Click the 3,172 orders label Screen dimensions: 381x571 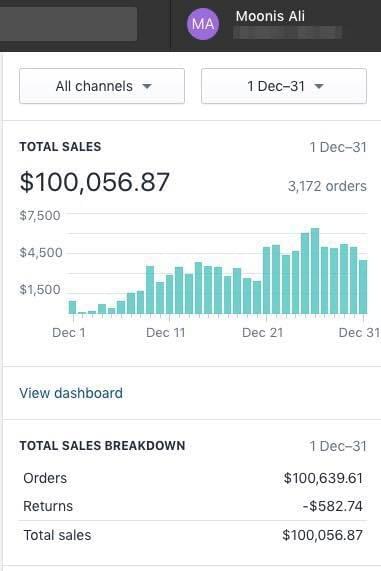327,186
